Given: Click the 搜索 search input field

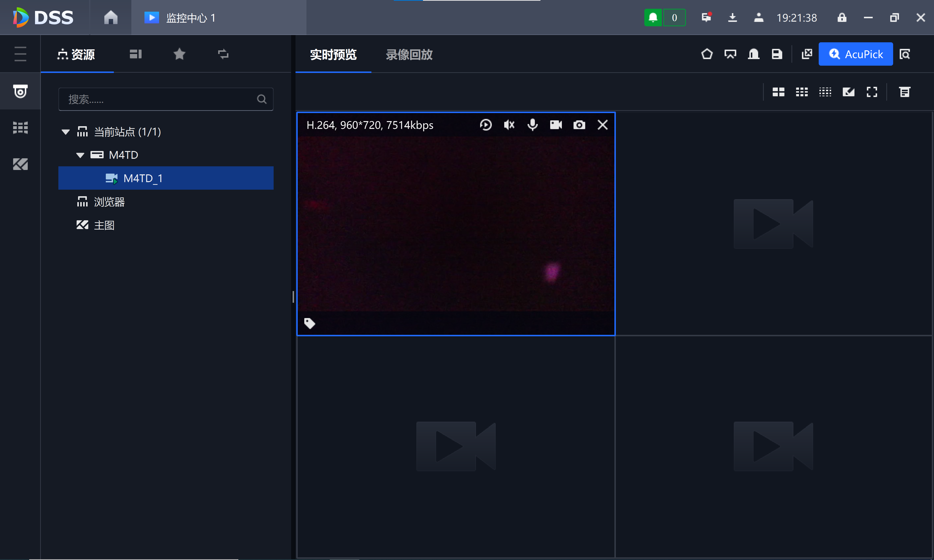Looking at the screenshot, I should click(166, 99).
